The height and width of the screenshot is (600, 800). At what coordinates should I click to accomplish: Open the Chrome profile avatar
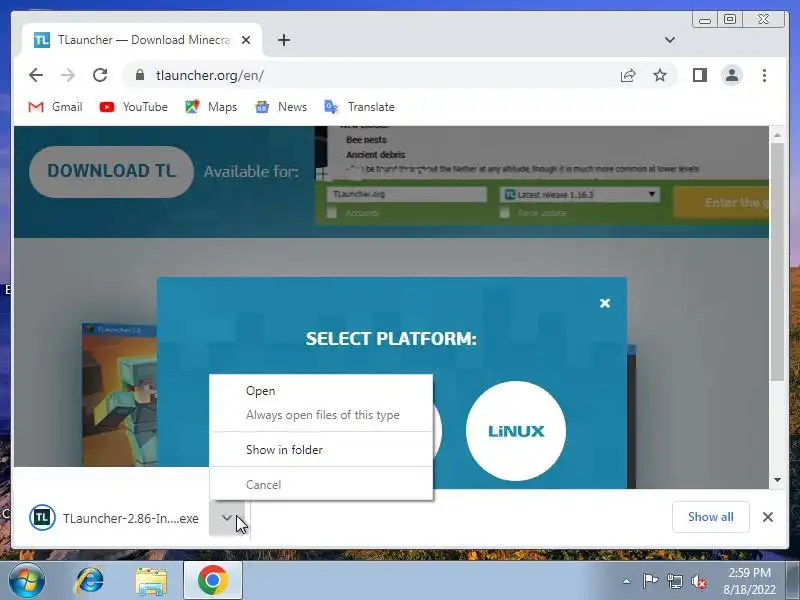coord(732,76)
